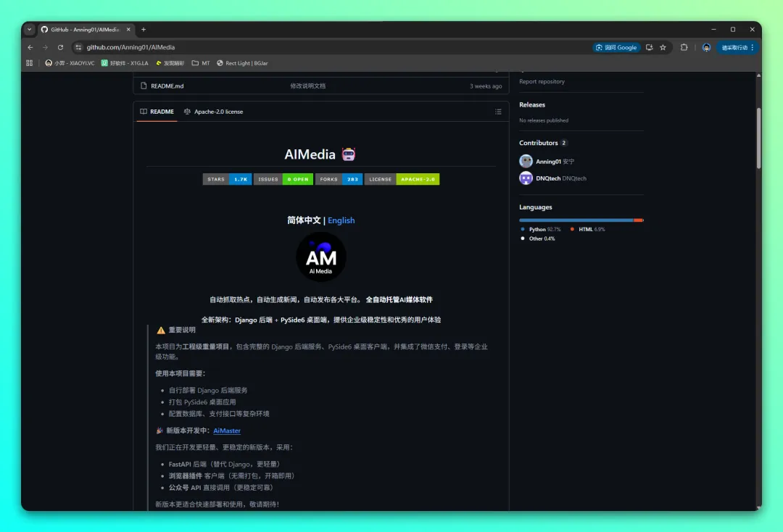783x532 pixels.
Task: Switch to the README tab
Action: point(157,112)
